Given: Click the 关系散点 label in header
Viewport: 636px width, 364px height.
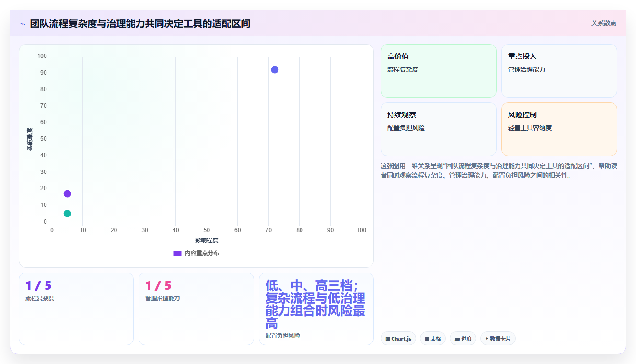Looking at the screenshot, I should (x=603, y=23).
